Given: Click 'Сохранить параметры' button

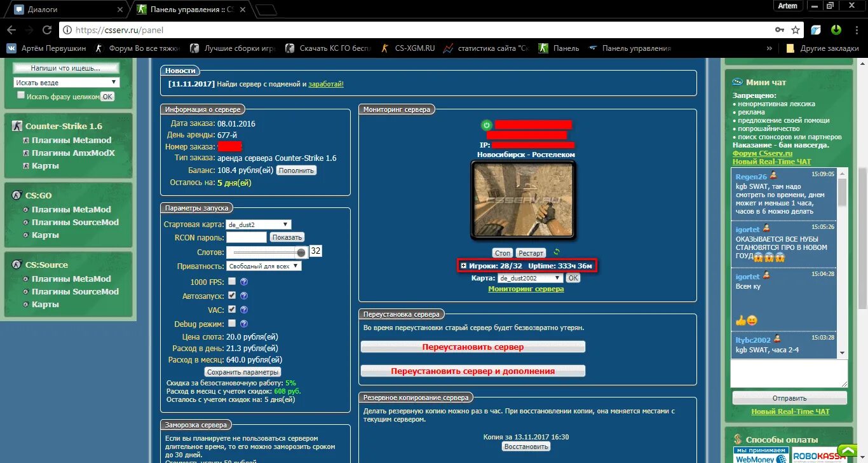Looking at the screenshot, I should [243, 372].
